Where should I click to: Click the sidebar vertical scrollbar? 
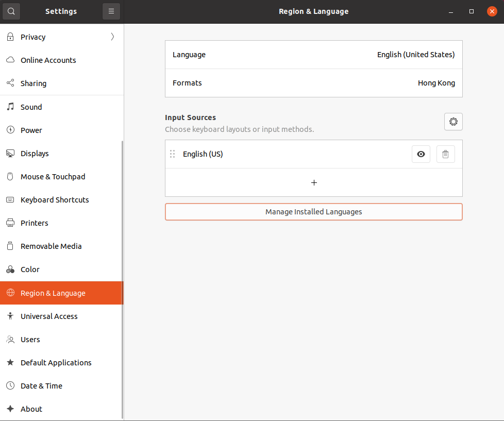[122, 278]
